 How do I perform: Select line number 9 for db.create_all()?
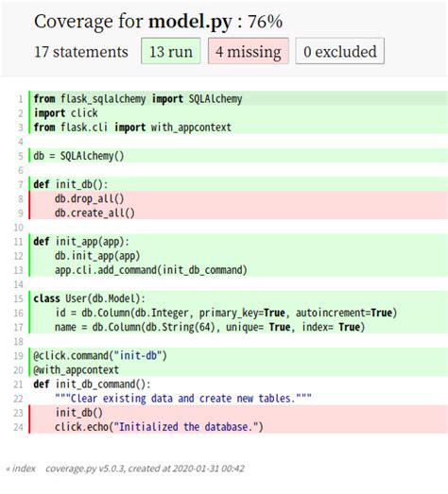pos(21,213)
